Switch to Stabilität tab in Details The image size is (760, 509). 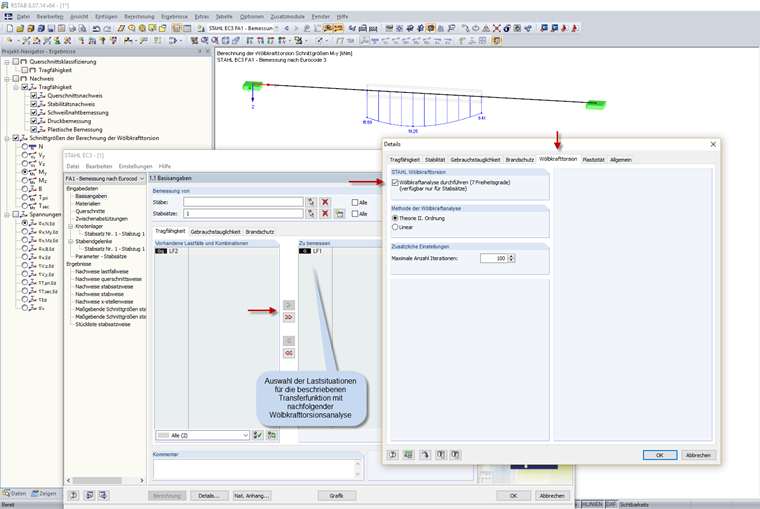435,159
